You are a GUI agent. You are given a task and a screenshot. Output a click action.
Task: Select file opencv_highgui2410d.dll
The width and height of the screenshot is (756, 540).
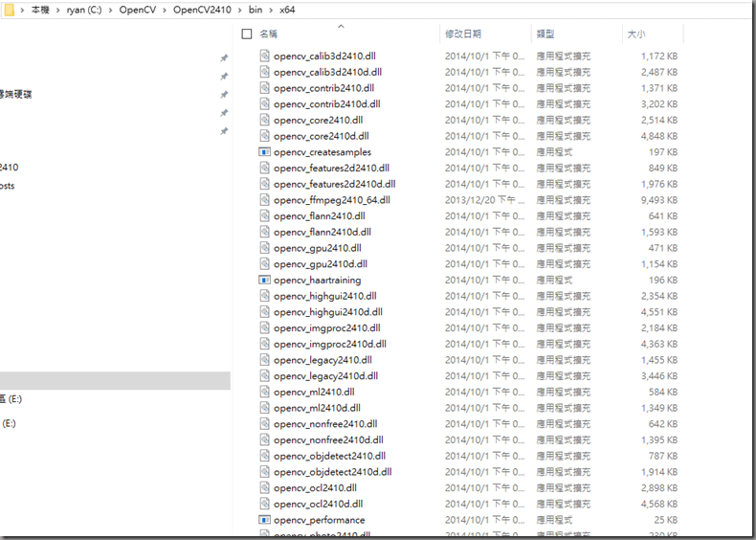328,312
